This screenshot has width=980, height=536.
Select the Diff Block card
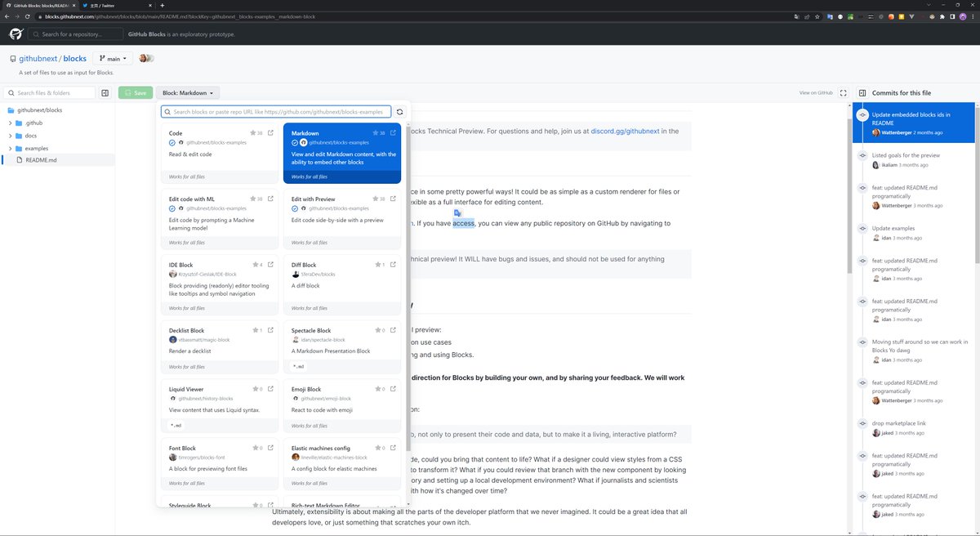(342, 285)
